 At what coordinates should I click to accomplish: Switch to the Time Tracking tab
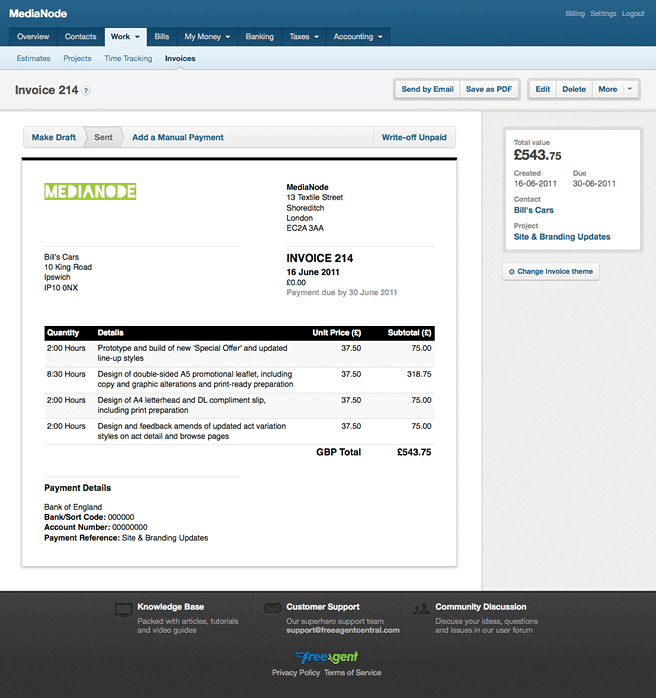(128, 59)
